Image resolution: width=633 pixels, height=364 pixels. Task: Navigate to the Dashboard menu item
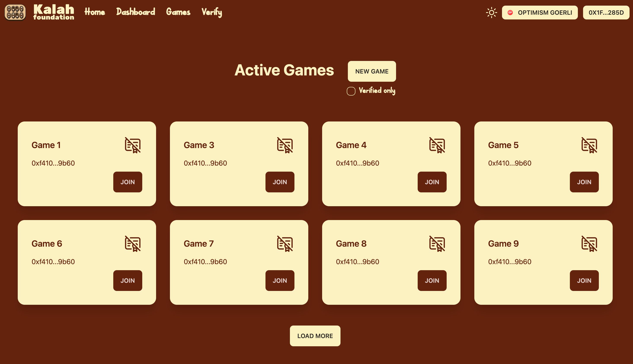point(135,12)
